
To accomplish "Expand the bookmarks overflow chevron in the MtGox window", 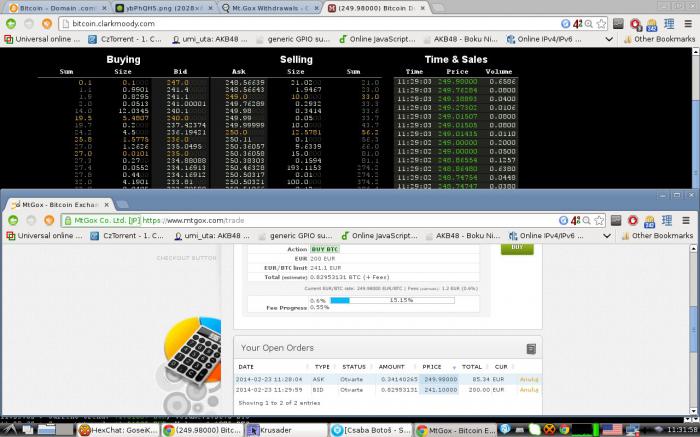I will [607, 236].
